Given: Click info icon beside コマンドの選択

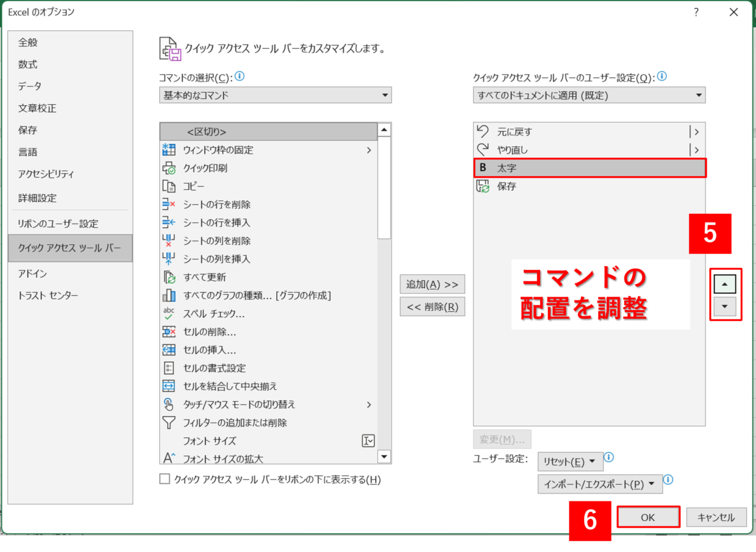Looking at the screenshot, I should pyautogui.click(x=240, y=77).
